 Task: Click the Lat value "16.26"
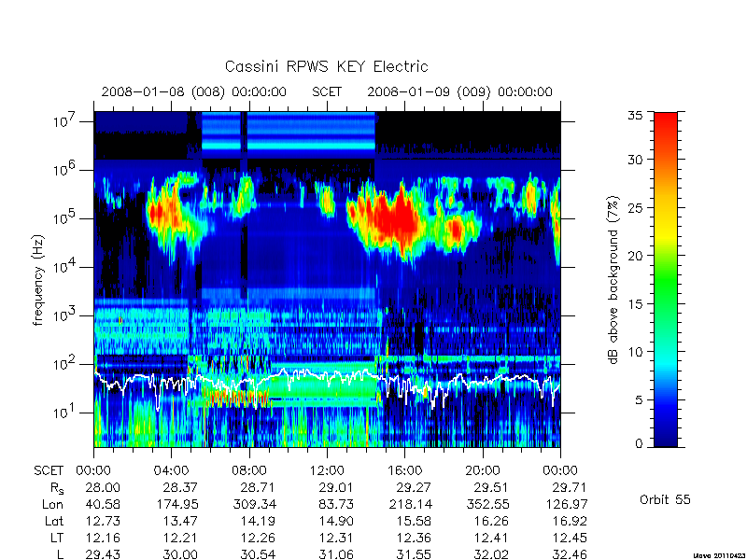(x=492, y=521)
